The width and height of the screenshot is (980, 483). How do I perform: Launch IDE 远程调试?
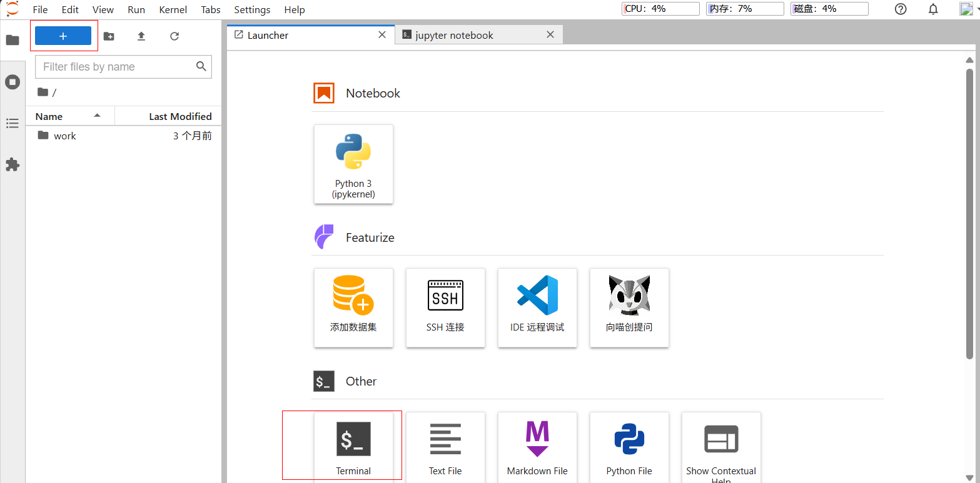(x=537, y=307)
